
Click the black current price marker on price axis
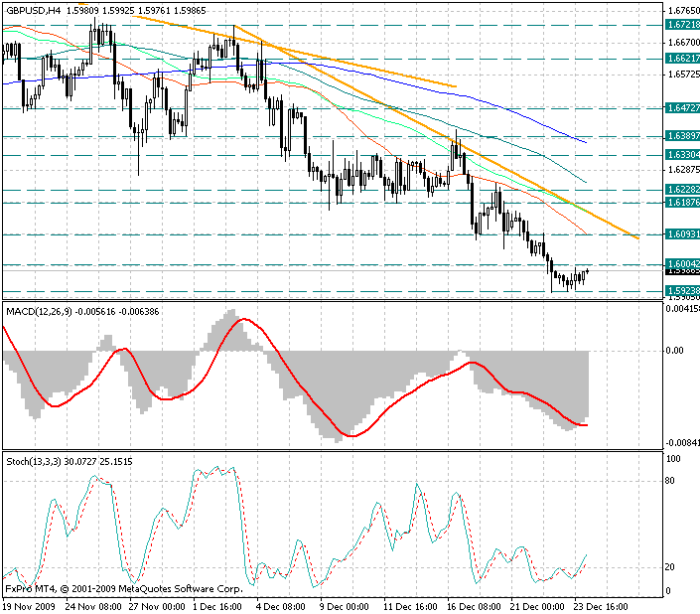pyautogui.click(x=682, y=271)
